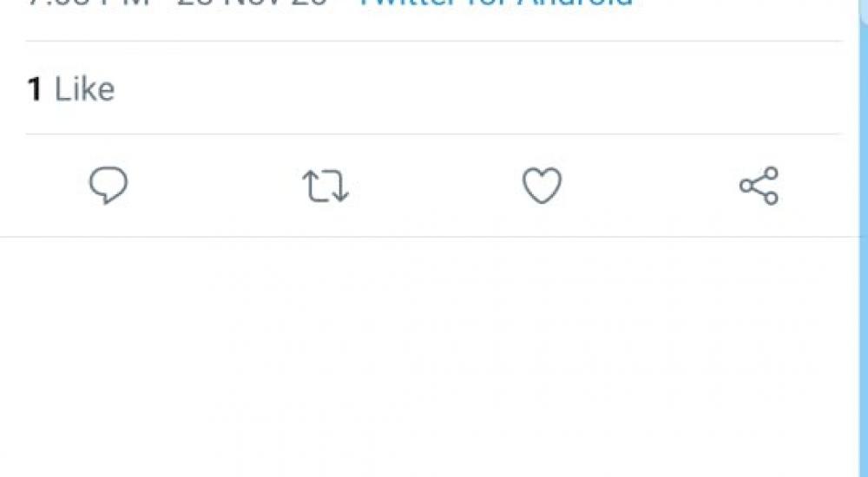Select the three-dot connected share symbol
The height and width of the screenshot is (477, 868).
[x=759, y=186]
